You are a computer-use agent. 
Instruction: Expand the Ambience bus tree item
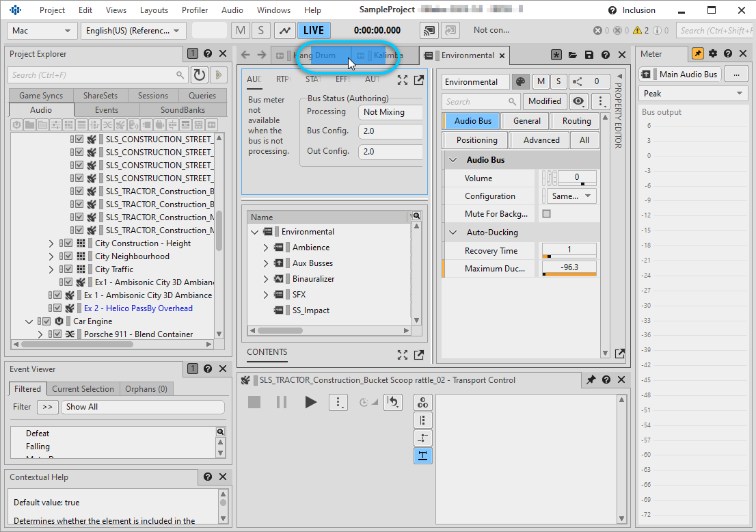[x=266, y=248]
